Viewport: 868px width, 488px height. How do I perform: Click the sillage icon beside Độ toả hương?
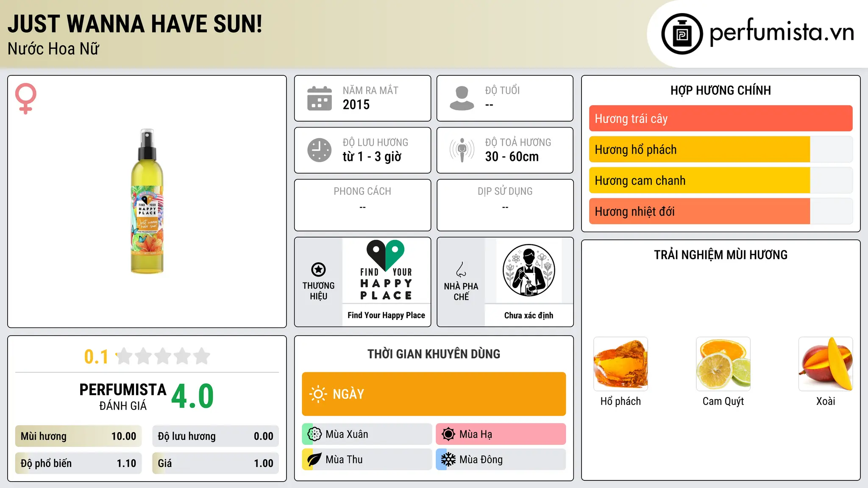tap(462, 150)
